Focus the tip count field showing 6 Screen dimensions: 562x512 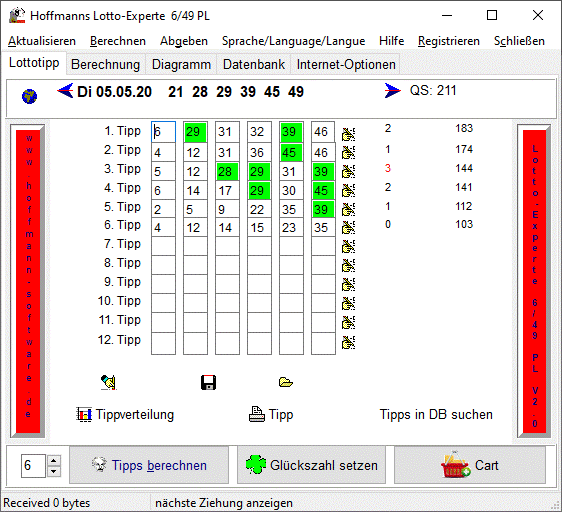[x=33, y=466]
